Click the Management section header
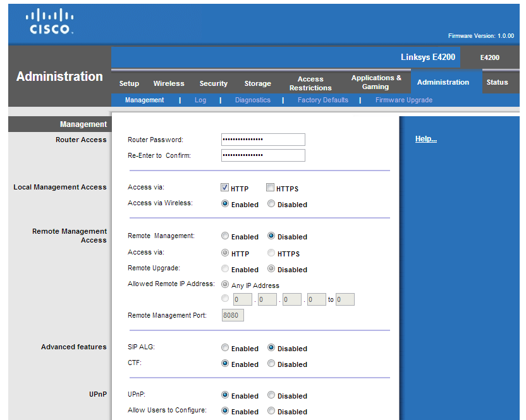 [x=83, y=124]
